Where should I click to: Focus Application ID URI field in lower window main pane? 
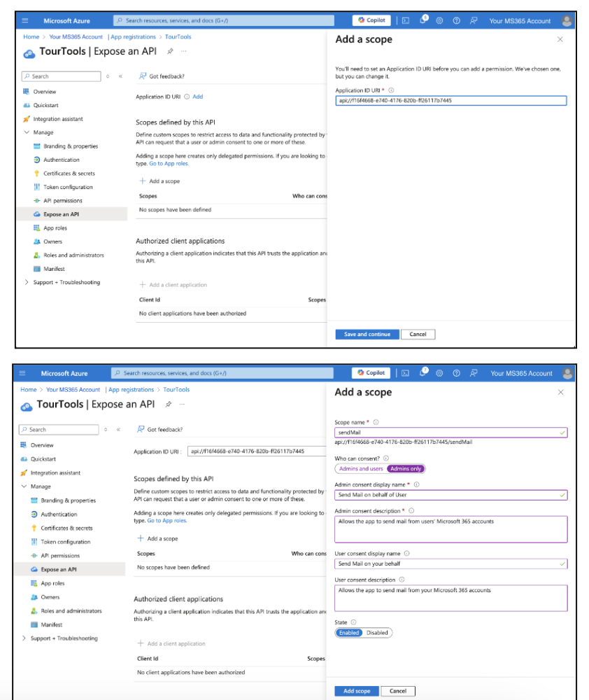(x=257, y=451)
